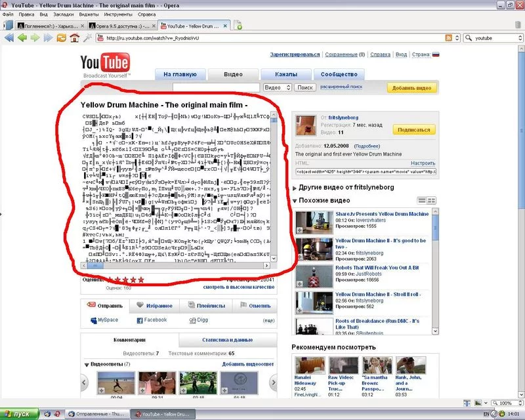The image size is (525, 420).
Task: Click the panel toggle icon left of tabs
Action: point(9,26)
